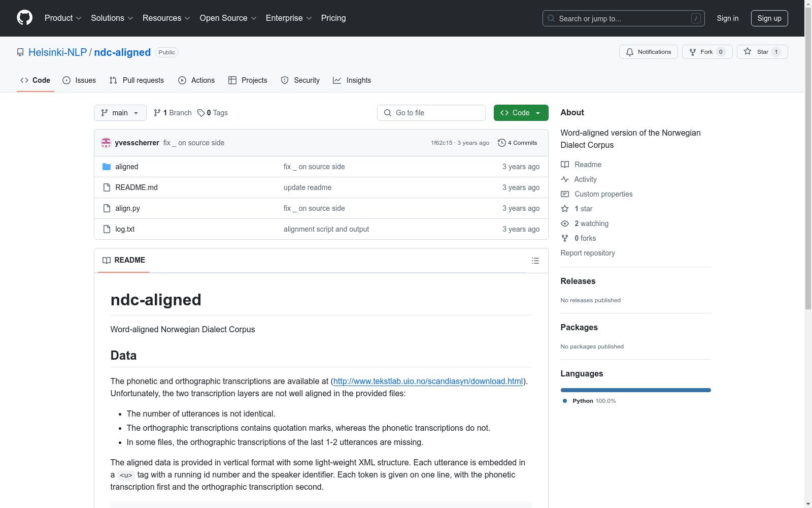This screenshot has width=812, height=508.
Task: Click the Star icon on Star button
Action: point(748,51)
